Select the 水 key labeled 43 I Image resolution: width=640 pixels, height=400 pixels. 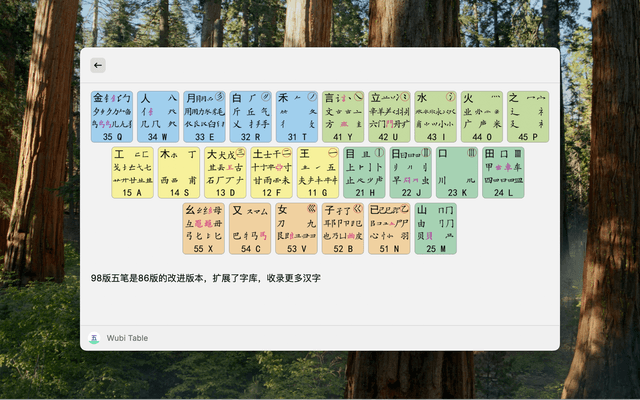click(436, 116)
